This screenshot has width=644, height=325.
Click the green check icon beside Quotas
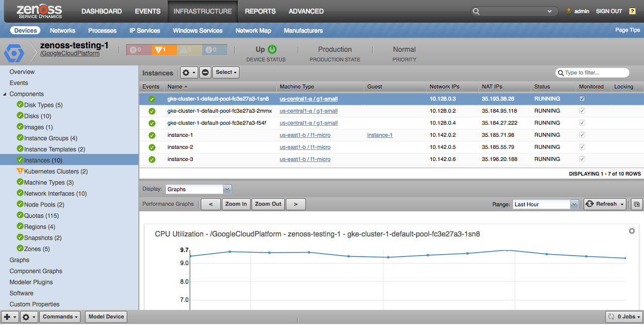[x=20, y=215]
